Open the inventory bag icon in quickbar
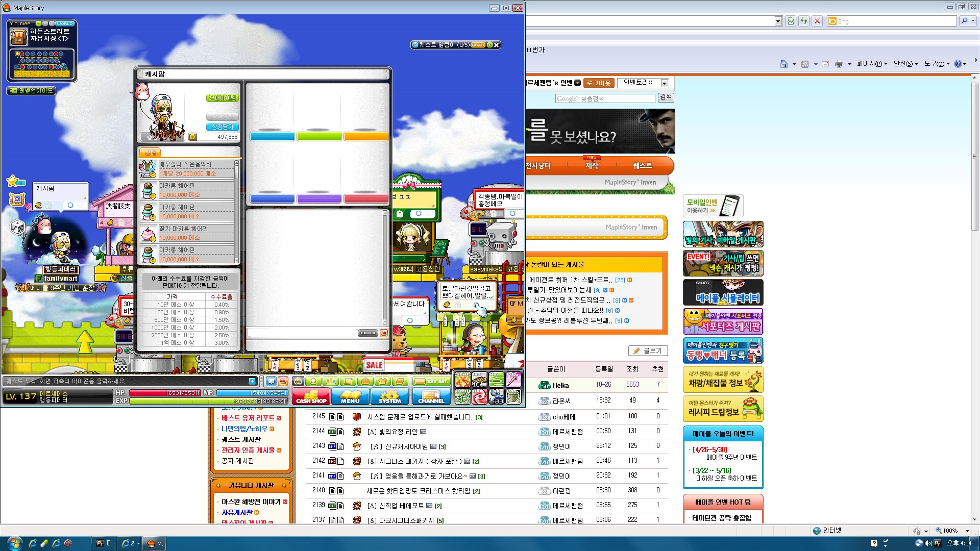Screen dimensions: 980x551 click(365, 382)
